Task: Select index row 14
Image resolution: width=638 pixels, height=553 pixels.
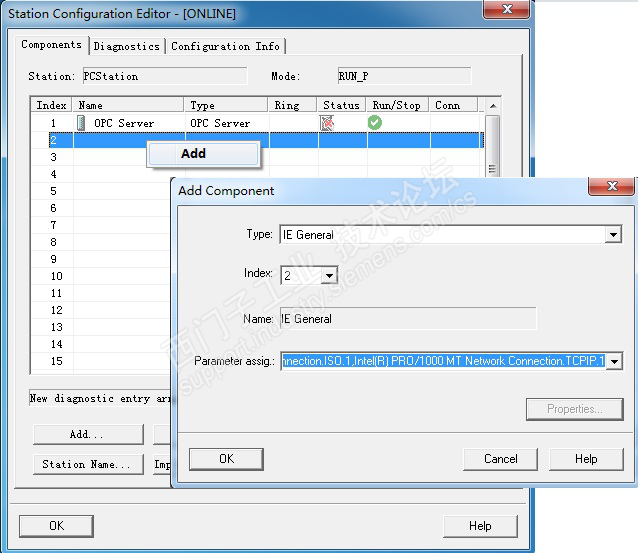Action: pyautogui.click(x=57, y=344)
